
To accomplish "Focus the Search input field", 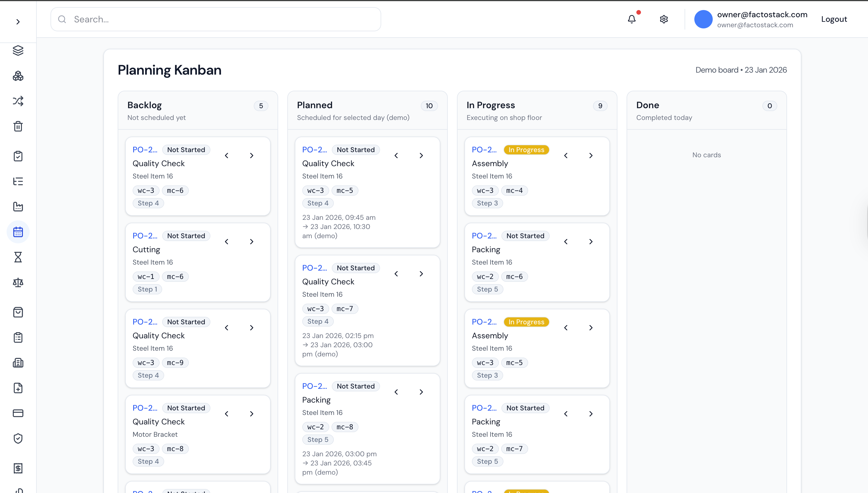I will (216, 19).
